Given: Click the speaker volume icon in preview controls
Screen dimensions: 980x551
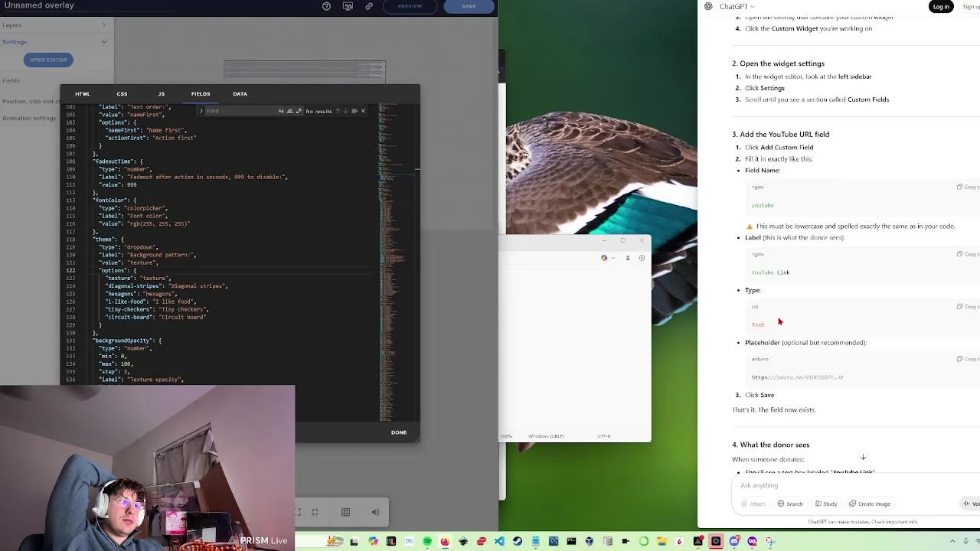Looking at the screenshot, I should click(x=375, y=512).
